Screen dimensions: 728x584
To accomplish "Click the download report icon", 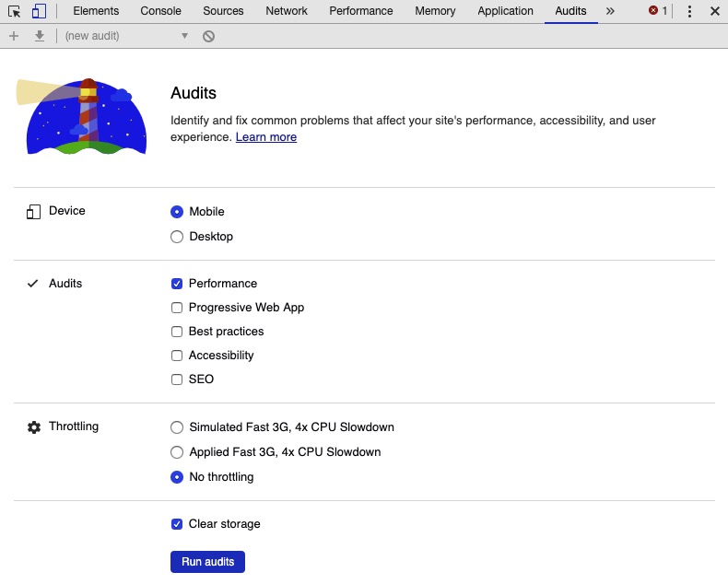I will coord(39,36).
